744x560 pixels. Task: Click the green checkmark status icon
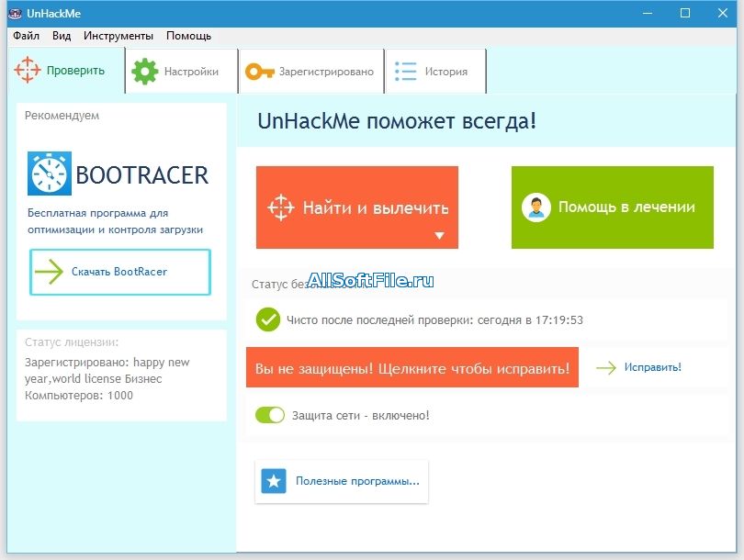click(268, 319)
